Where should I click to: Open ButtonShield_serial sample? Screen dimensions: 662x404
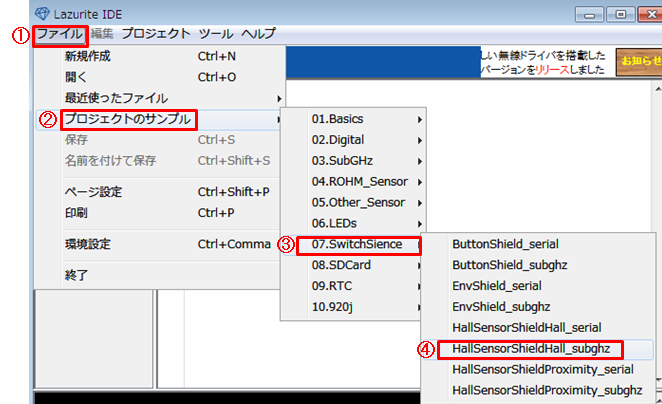tap(538, 244)
